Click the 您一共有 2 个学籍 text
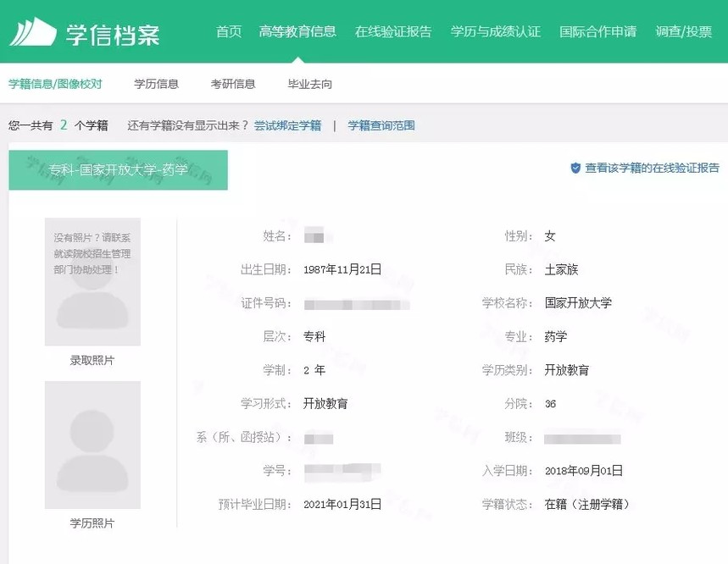This screenshot has height=564, width=728. click(x=58, y=125)
